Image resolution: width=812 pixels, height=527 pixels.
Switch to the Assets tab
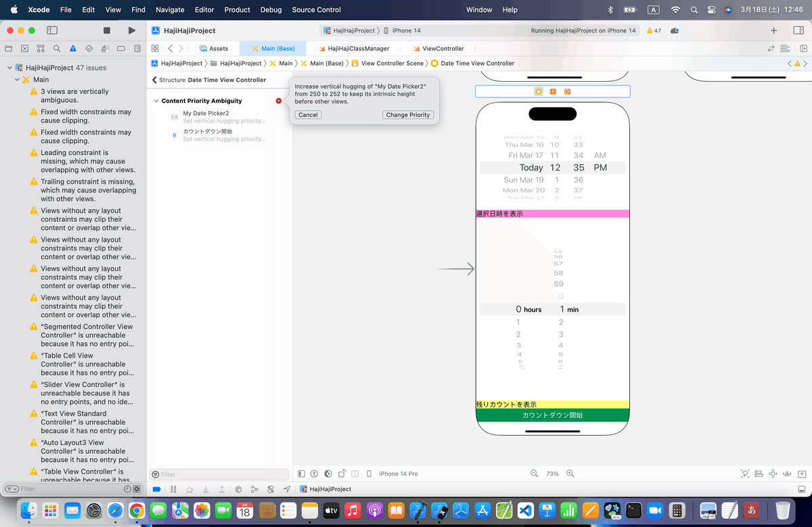coord(214,49)
